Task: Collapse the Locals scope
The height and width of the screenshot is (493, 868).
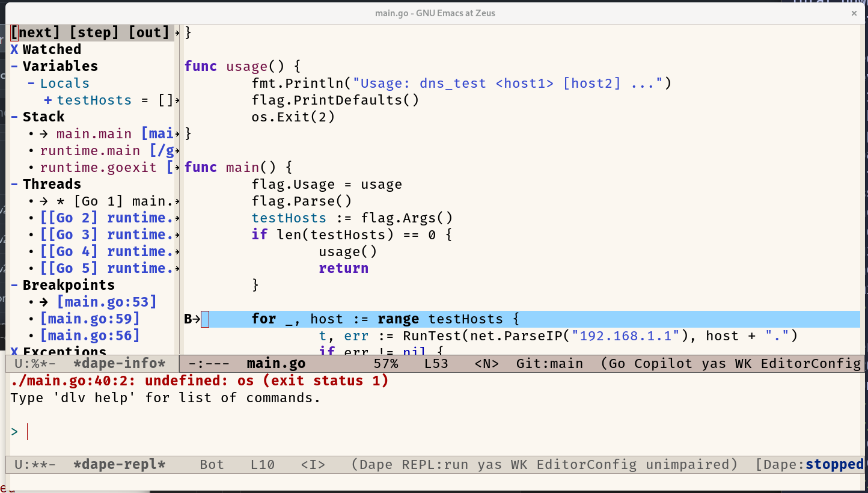Action: [x=31, y=83]
